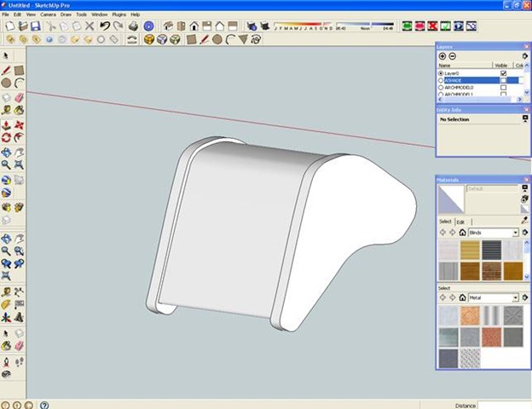The width and height of the screenshot is (532, 409).
Task: Toggle Layer0 visible checkbox
Action: pyautogui.click(x=504, y=73)
